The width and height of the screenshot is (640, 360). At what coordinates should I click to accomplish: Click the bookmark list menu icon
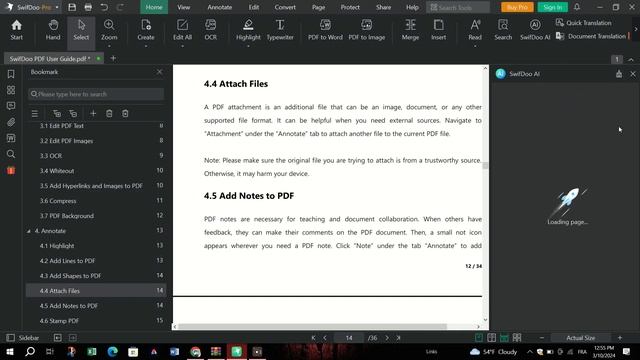click(x=35, y=113)
